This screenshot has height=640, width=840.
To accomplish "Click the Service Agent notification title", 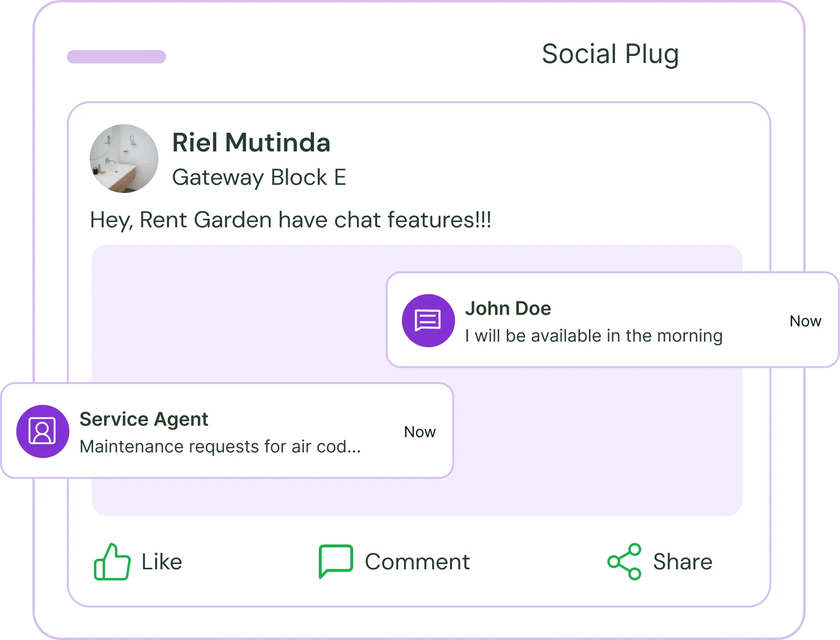I will [x=144, y=419].
